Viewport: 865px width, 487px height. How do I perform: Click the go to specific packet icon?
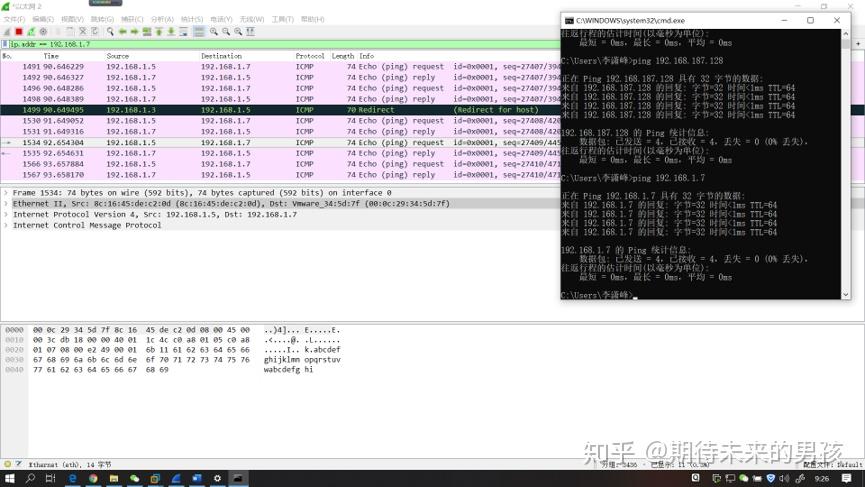pyautogui.click(x=147, y=31)
